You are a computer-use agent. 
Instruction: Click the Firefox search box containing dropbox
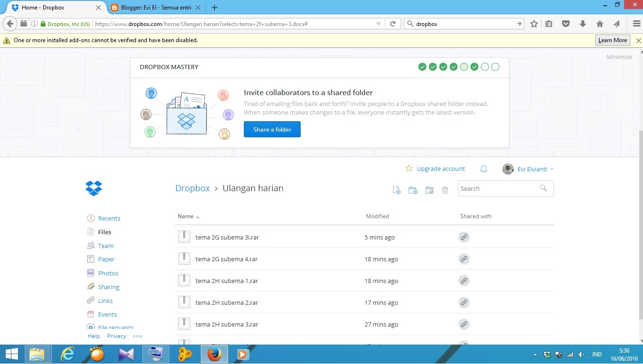[464, 24]
